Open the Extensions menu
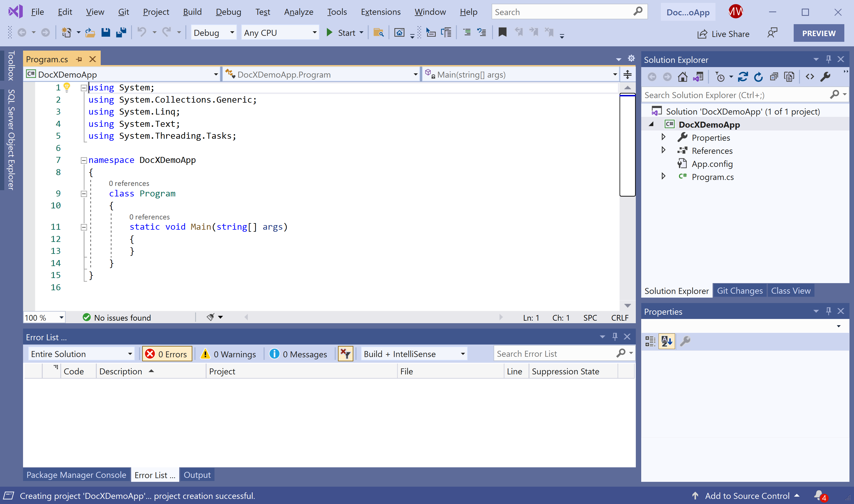Screen dimensions: 854x504 (380, 12)
